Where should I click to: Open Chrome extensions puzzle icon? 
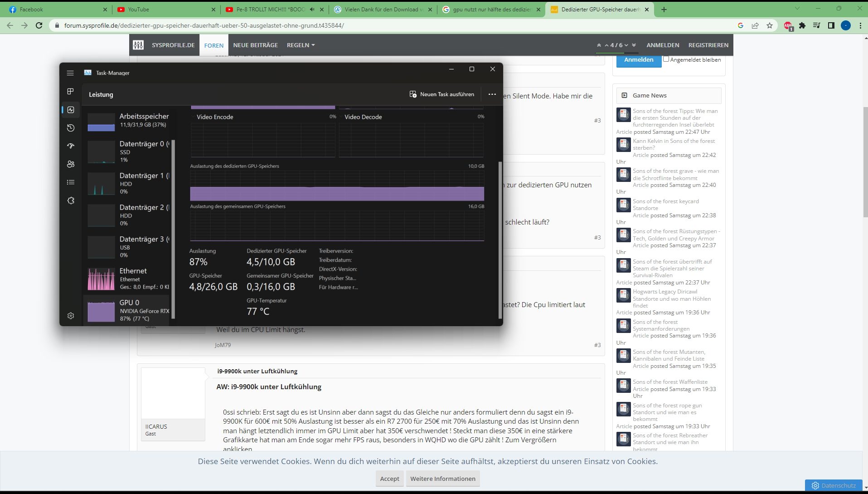[x=802, y=25]
